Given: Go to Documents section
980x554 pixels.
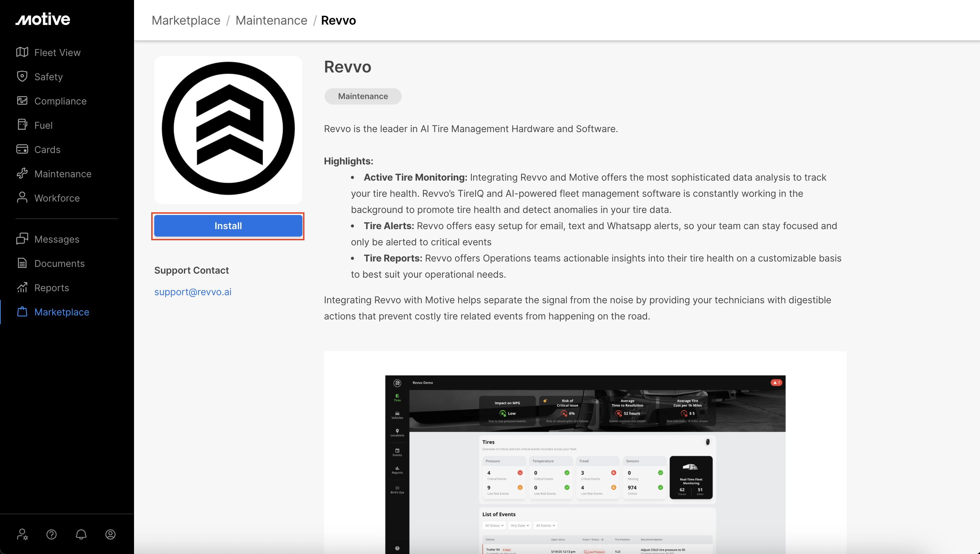Looking at the screenshot, I should pyautogui.click(x=59, y=264).
